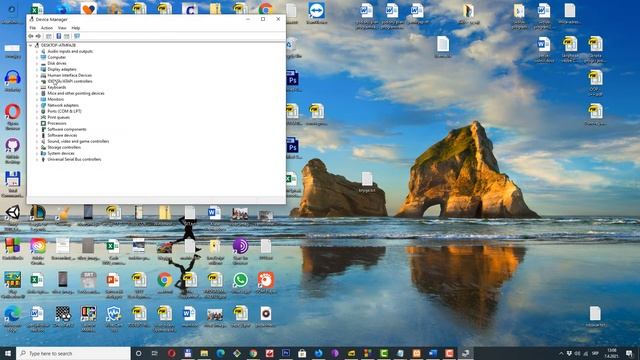Image resolution: width=640 pixels, height=360 pixels.
Task: Expand the Keyboards category
Action: click(x=37, y=87)
